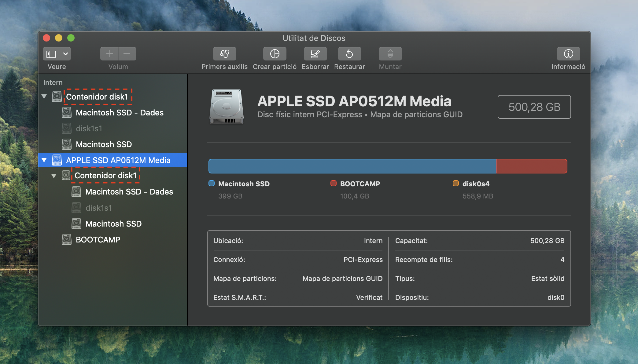The height and width of the screenshot is (364, 638).
Task: Open the Crear partició pie icon
Action: [275, 54]
